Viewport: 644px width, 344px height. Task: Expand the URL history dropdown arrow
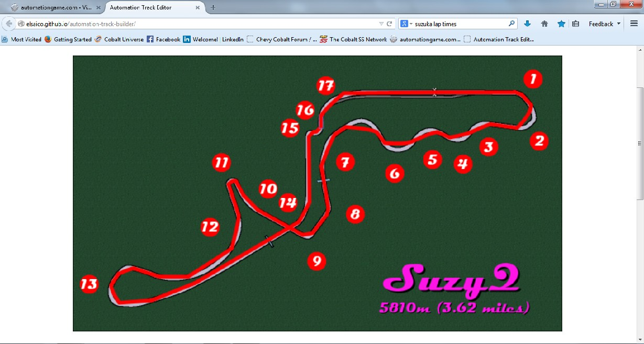[381, 24]
